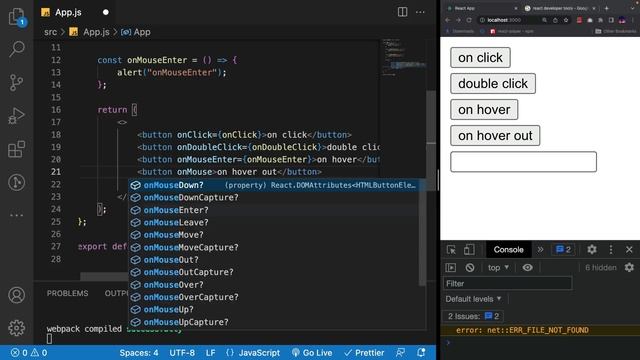Select the Console tab in DevTools
Image resolution: width=640 pixels, height=360 pixels.
coord(508,249)
